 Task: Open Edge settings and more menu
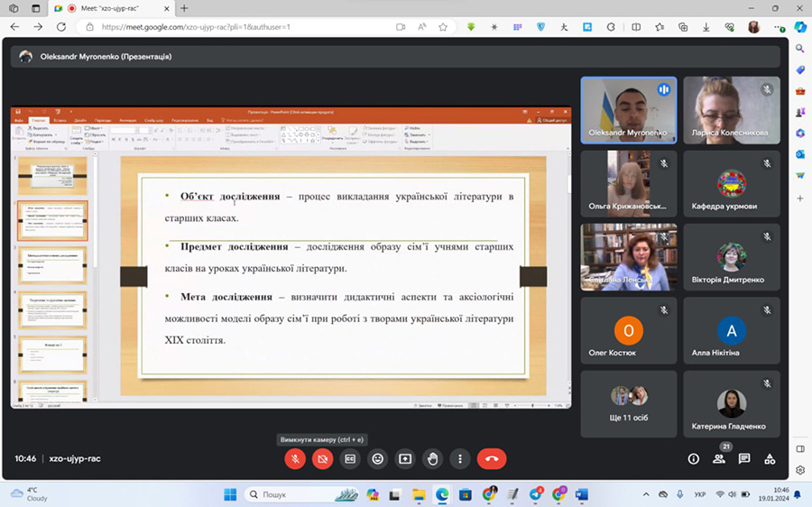click(776, 27)
